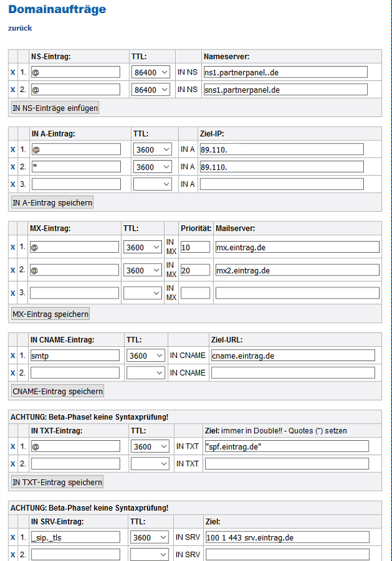Open TTL dropdown for mx2.eintrag.de row

coord(142,270)
